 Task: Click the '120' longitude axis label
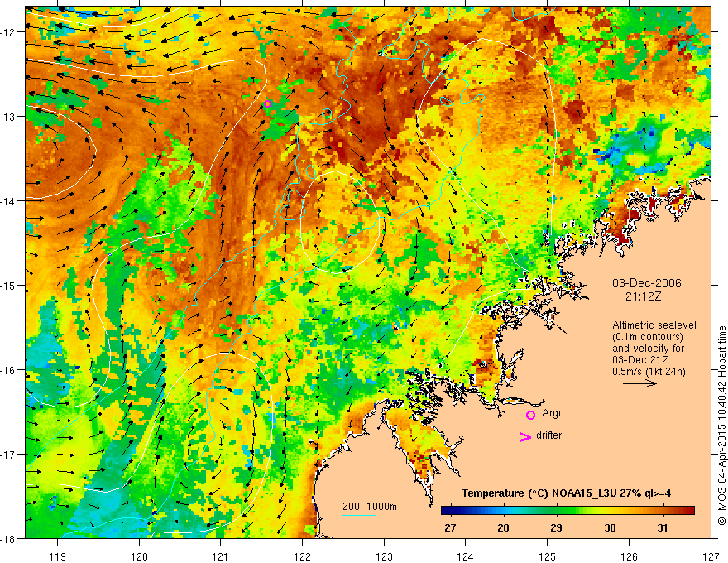[139, 556]
